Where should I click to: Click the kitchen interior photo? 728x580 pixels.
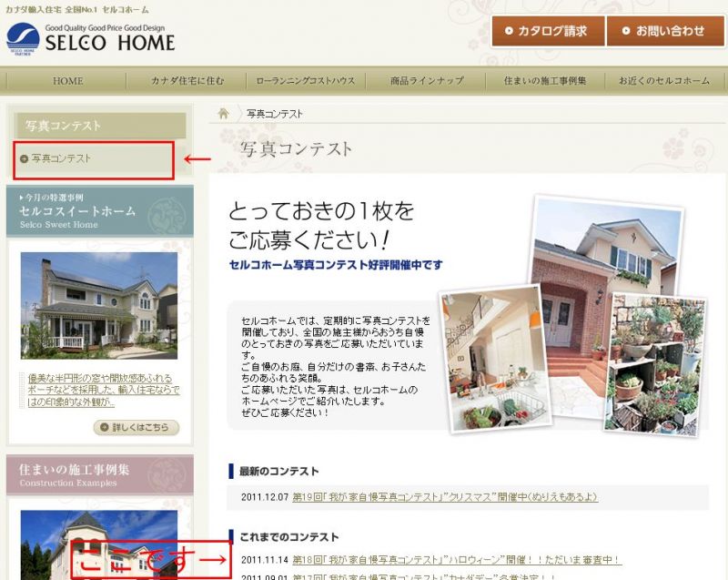[495, 359]
